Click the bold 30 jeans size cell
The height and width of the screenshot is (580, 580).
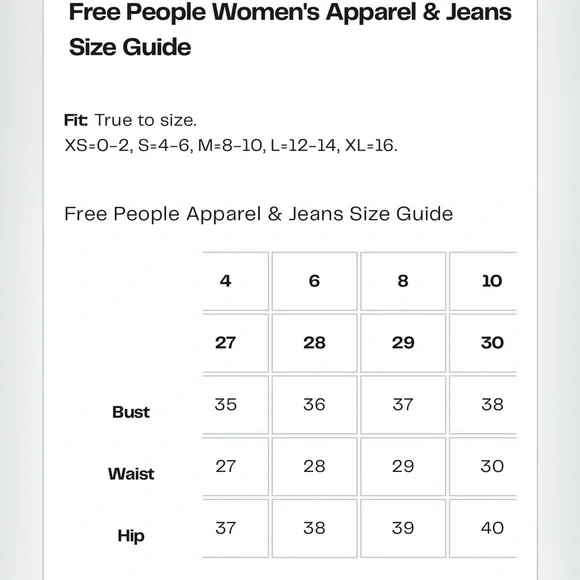point(483,343)
